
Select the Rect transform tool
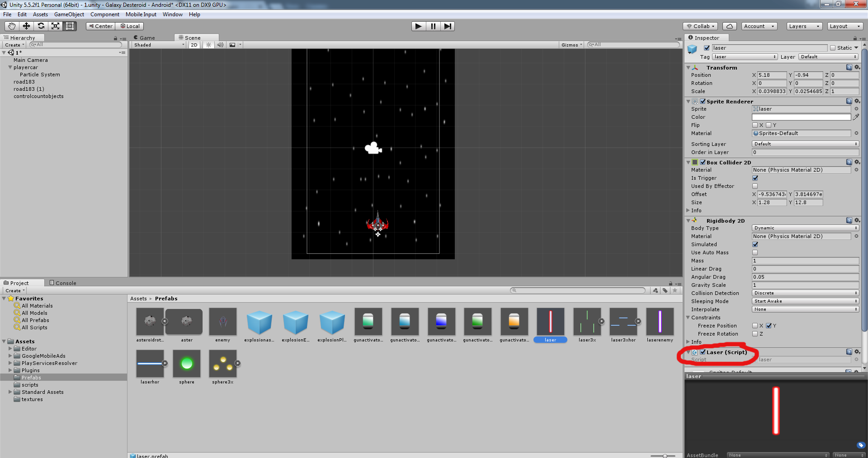[70, 26]
